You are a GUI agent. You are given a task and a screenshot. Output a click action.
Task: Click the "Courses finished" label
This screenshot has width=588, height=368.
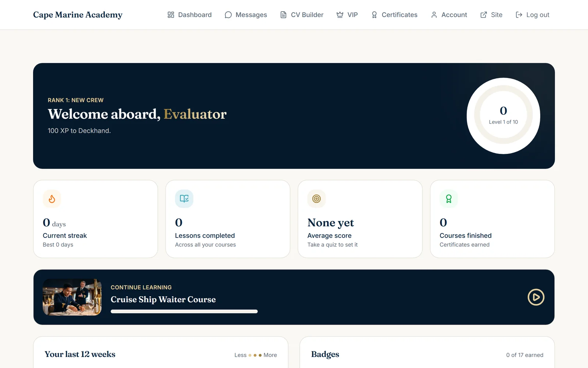point(466,236)
